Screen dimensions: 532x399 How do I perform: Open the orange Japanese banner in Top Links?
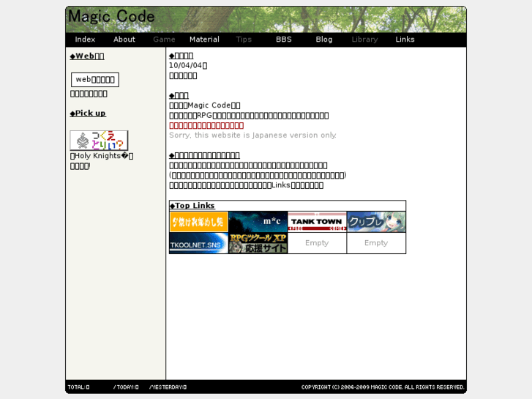[198, 222]
